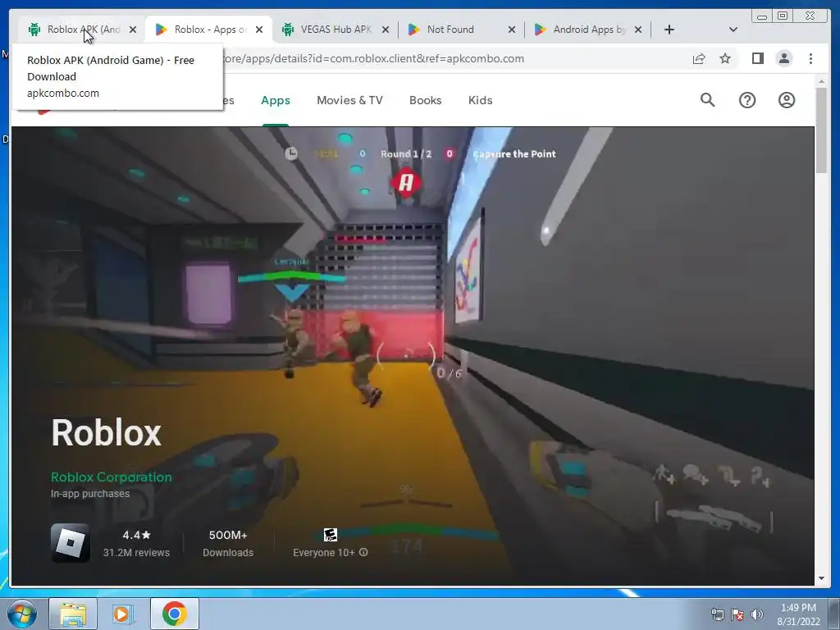Click the address bar URL
840x630 pixels.
tap(373, 59)
